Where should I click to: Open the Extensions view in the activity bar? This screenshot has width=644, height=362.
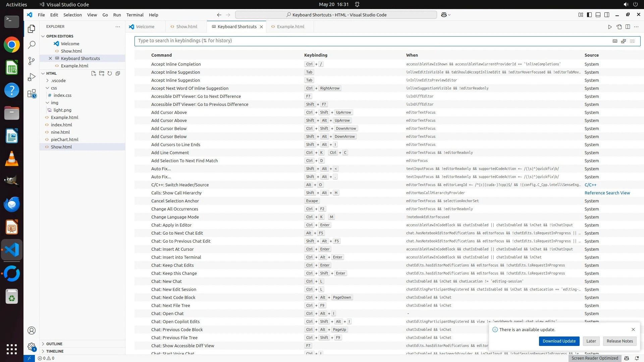point(32,94)
